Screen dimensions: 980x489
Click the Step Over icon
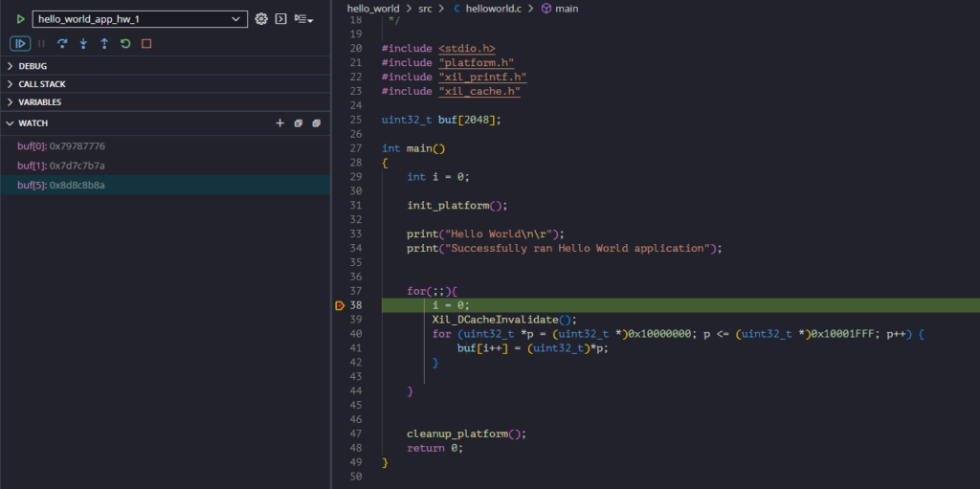(62, 43)
